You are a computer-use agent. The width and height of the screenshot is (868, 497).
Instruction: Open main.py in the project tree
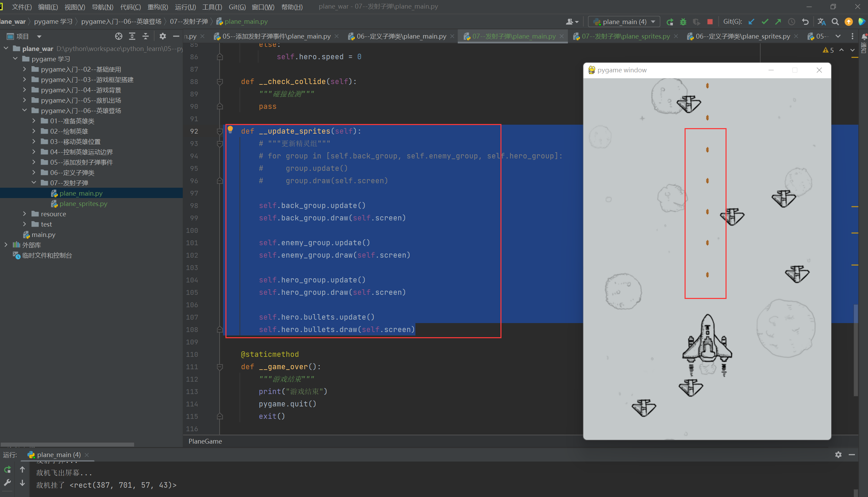click(43, 235)
